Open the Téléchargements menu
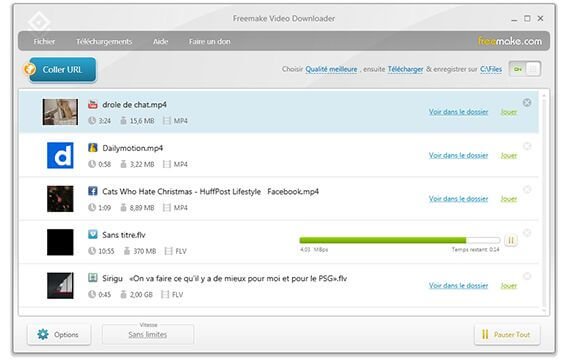Screen dimensions: 570x360 [x=104, y=41]
